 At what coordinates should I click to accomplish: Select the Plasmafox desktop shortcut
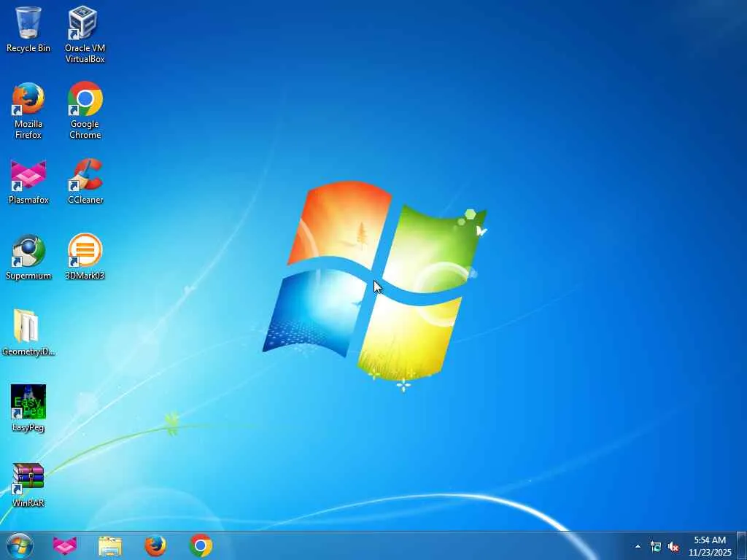28,182
